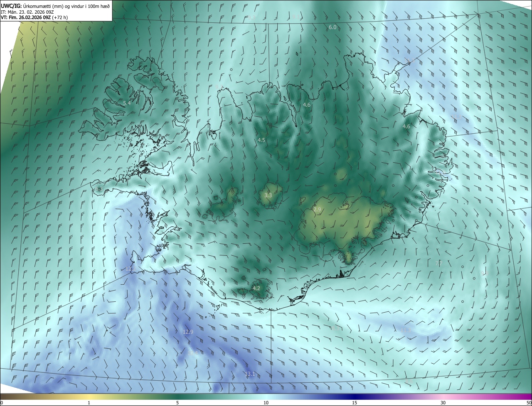The height and width of the screenshot is (406, 532).
Task: Click the colorbar tick label 50
Action: [x=529, y=403]
